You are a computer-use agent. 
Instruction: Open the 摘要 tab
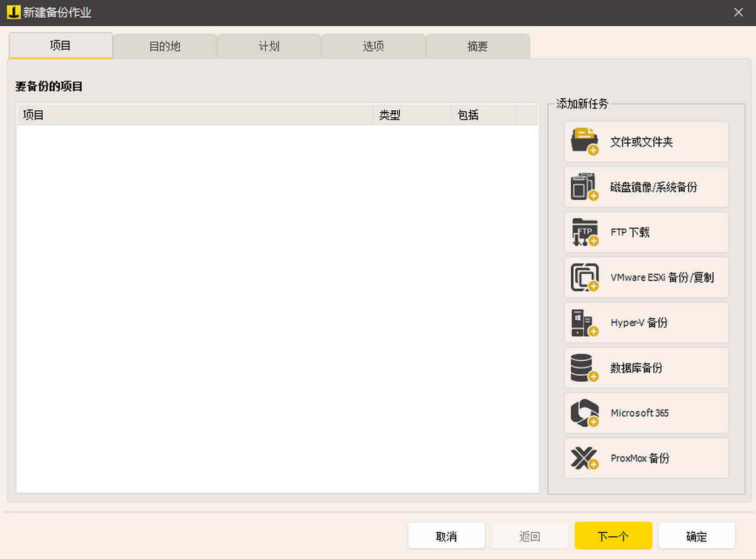[478, 46]
